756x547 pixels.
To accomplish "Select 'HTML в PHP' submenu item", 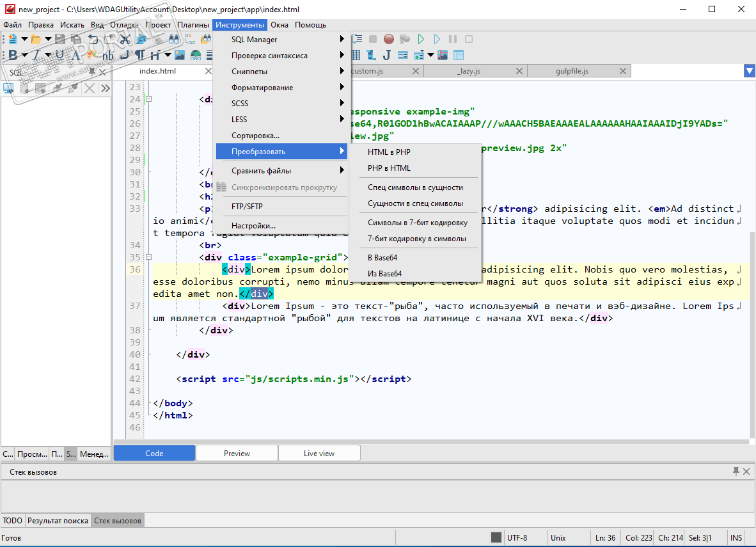I will pos(389,152).
